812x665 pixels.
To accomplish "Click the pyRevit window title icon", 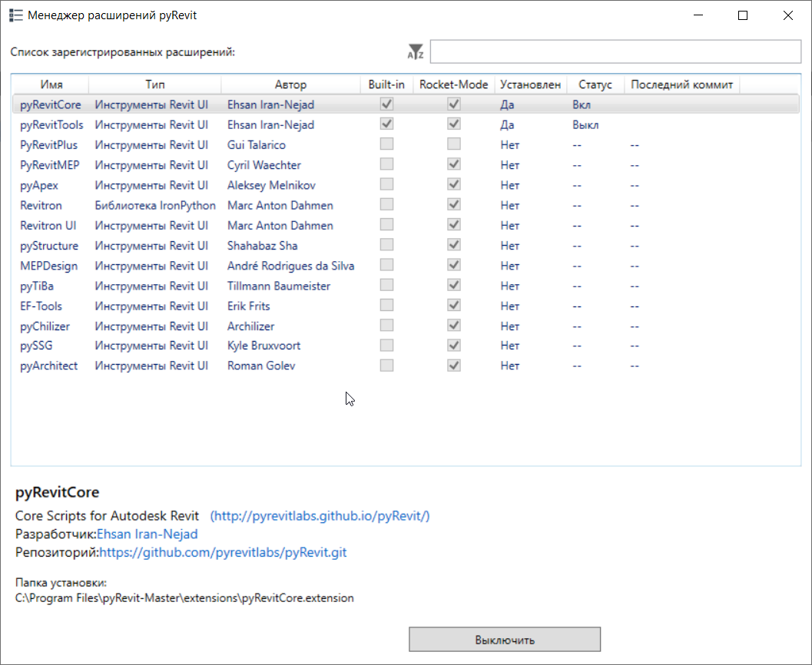I will coord(16,15).
